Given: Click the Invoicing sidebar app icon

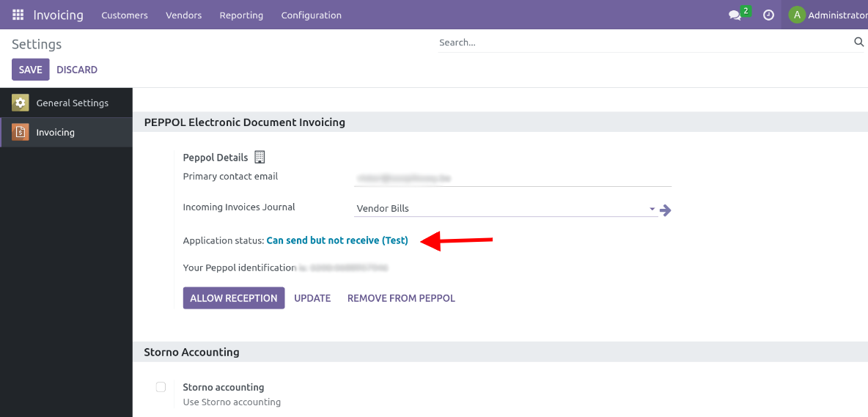Looking at the screenshot, I should click(x=21, y=133).
